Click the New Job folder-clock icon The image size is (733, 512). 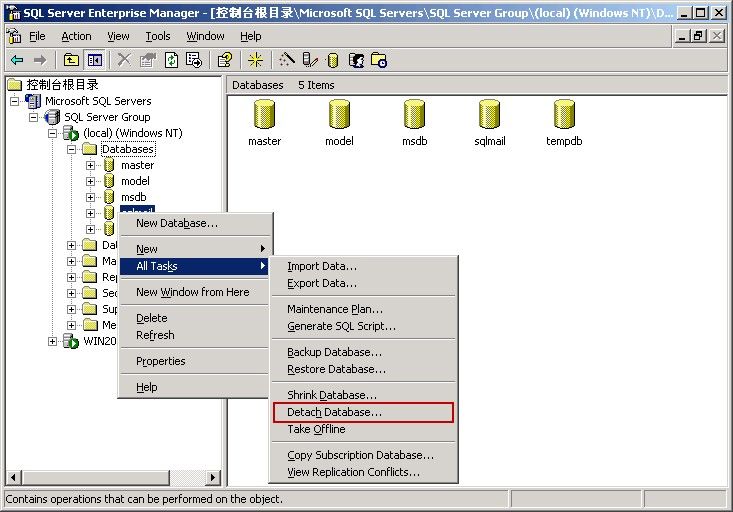pos(379,60)
